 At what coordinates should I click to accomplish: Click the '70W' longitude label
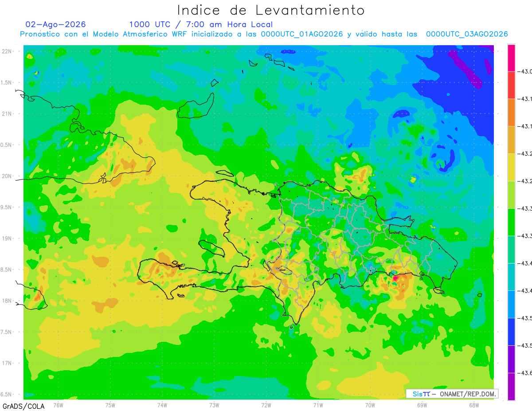click(x=370, y=405)
